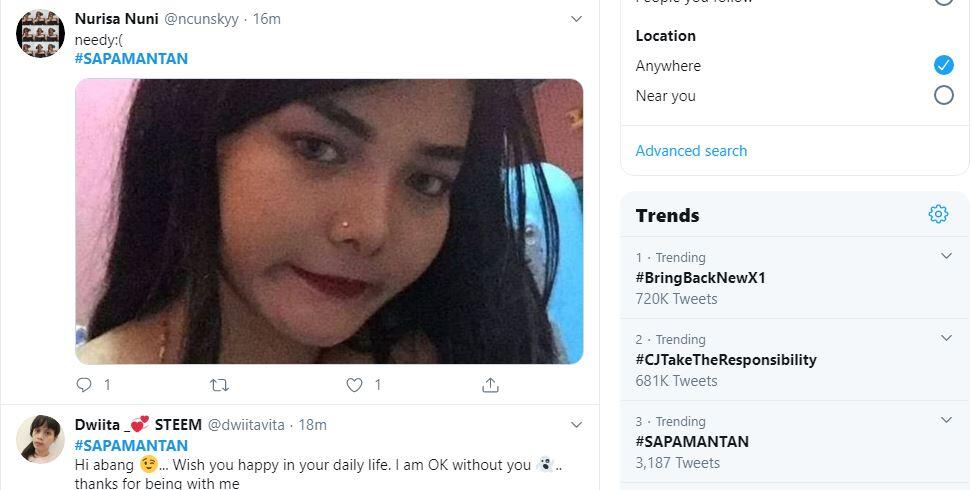
Task: Like the Nurisa Nuni tweet
Action: pyautogui.click(x=354, y=385)
